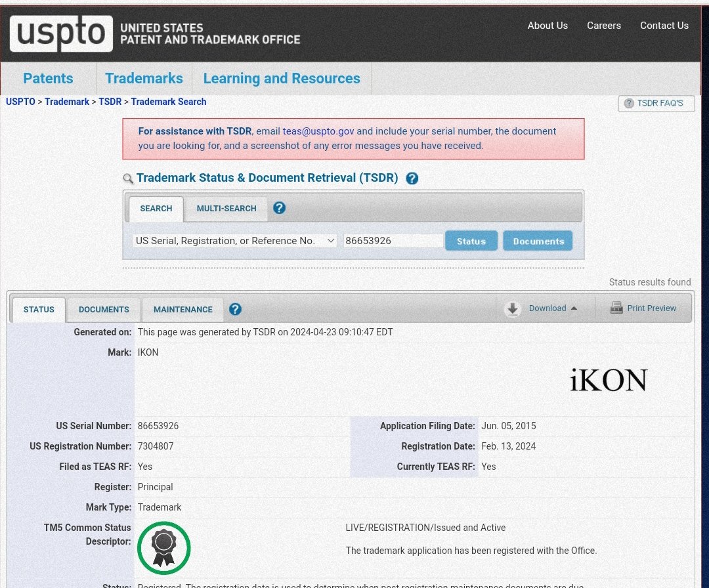Click the registration number 7304807
This screenshot has width=709, height=588.
point(156,446)
